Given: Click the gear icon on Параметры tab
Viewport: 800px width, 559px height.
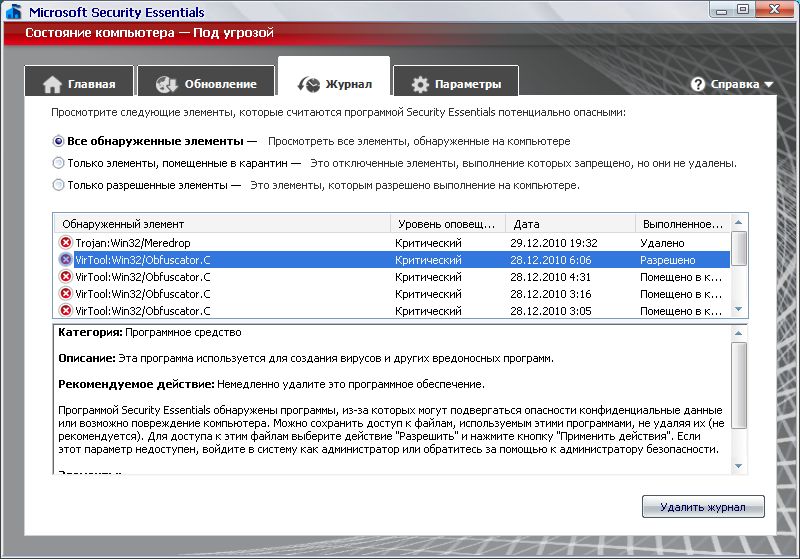Looking at the screenshot, I should (421, 84).
